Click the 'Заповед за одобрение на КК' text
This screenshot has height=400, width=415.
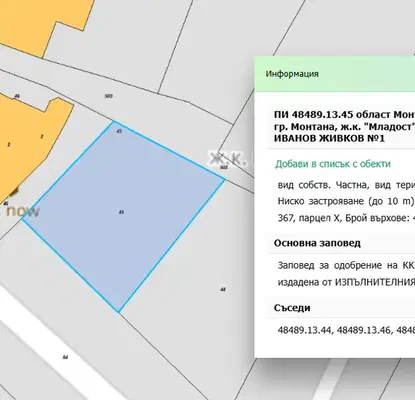(x=346, y=265)
